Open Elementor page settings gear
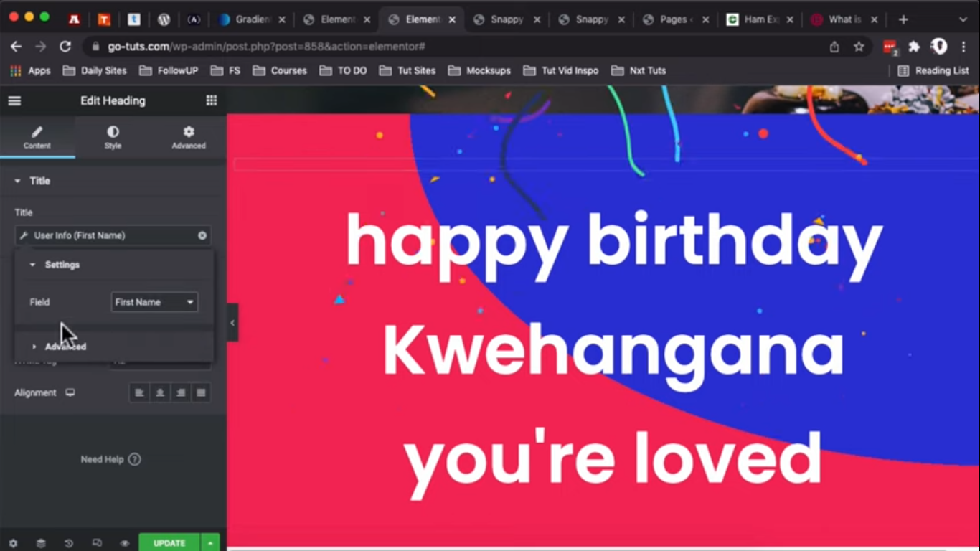This screenshot has height=551, width=980. [x=13, y=543]
